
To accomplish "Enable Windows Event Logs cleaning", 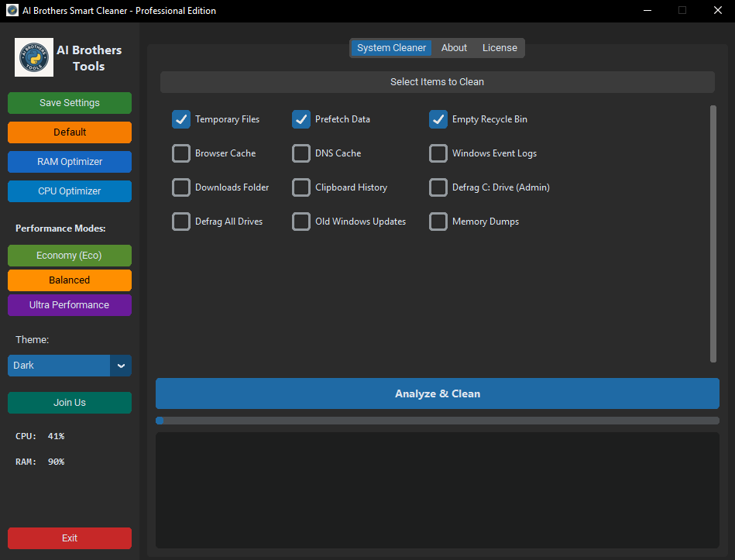I will pos(438,153).
